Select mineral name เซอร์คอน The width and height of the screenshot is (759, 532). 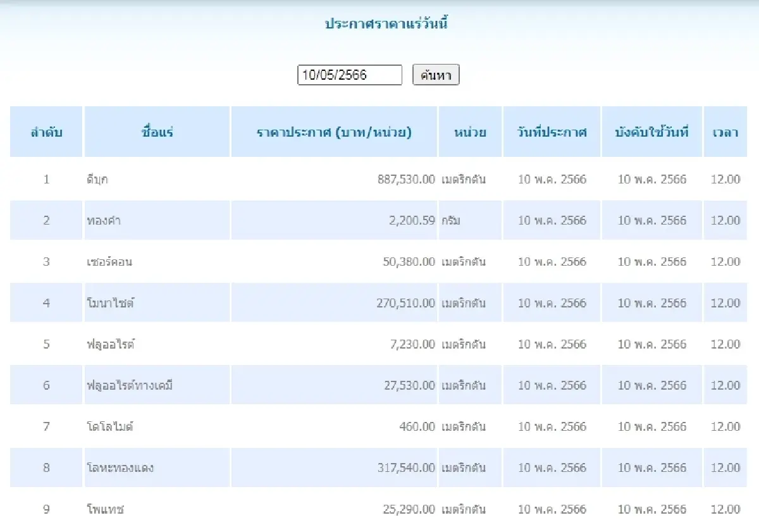109,262
